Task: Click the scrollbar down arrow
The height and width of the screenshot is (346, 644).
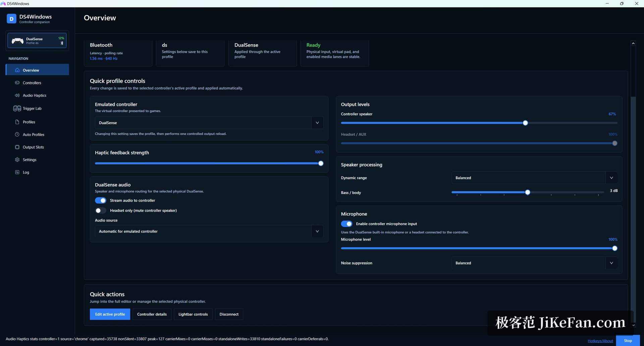Action: point(633,325)
